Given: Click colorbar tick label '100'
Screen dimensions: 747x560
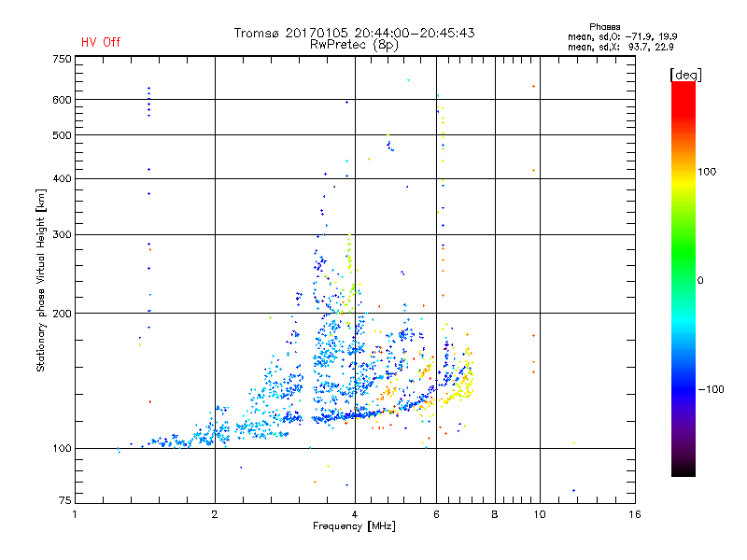Looking at the screenshot, I should click(707, 172).
